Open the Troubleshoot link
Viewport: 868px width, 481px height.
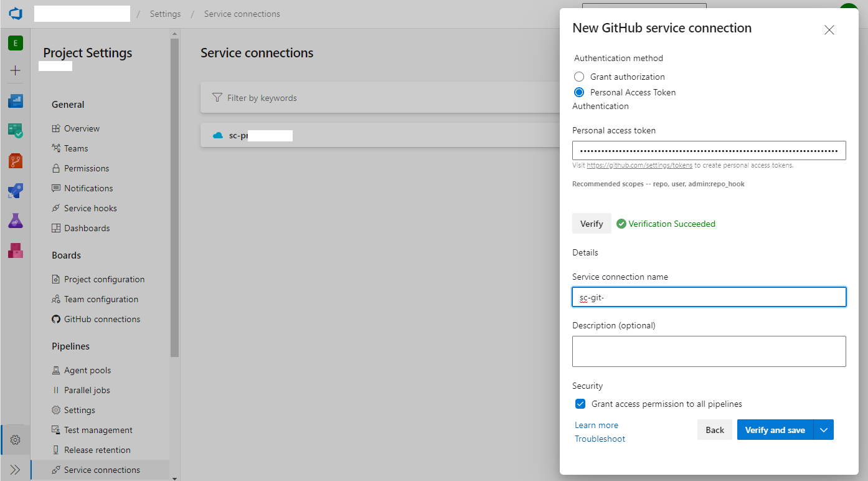(x=600, y=439)
